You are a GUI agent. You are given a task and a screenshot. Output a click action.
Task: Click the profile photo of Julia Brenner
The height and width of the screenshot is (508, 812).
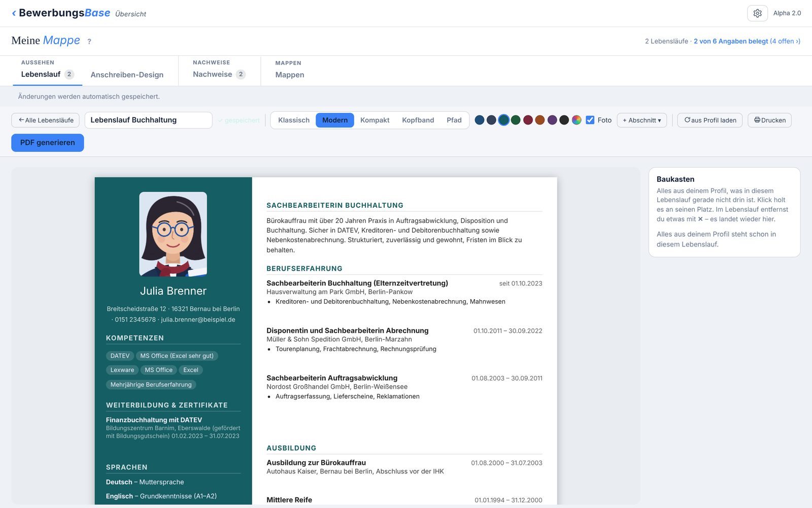tap(173, 234)
